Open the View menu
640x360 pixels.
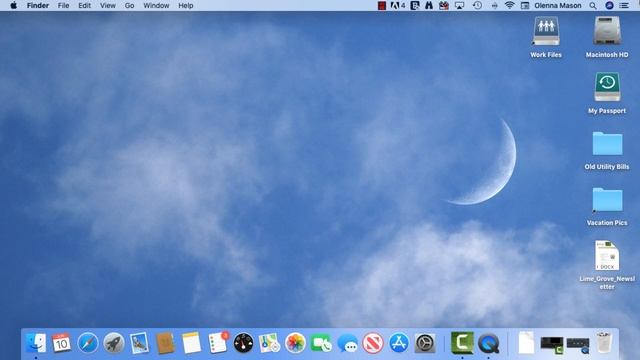click(x=108, y=6)
